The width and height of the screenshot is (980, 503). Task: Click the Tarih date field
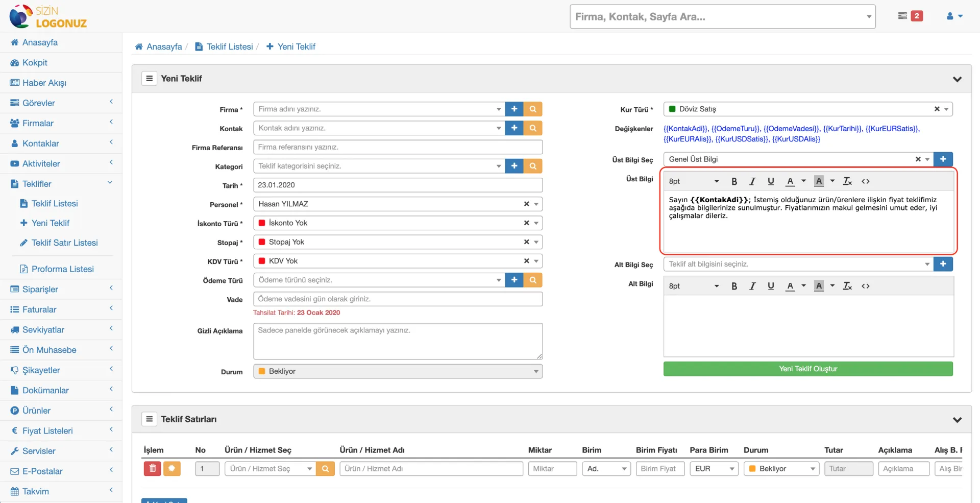coord(398,185)
